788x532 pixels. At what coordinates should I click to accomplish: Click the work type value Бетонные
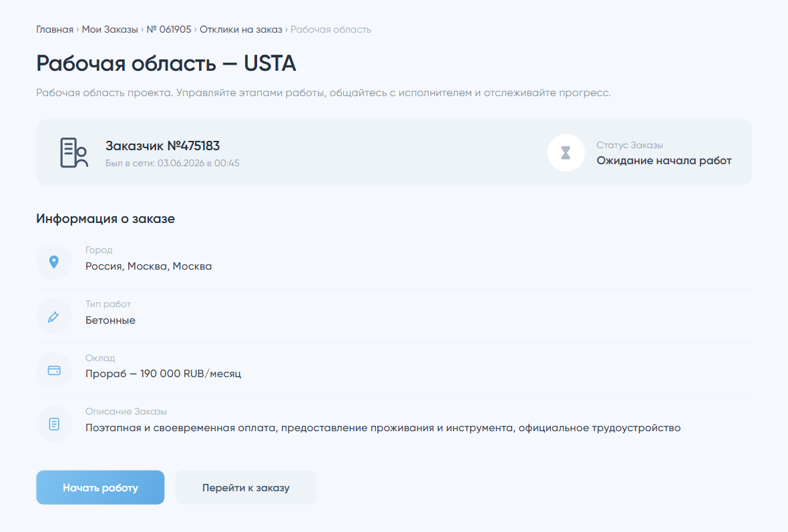[x=111, y=320]
